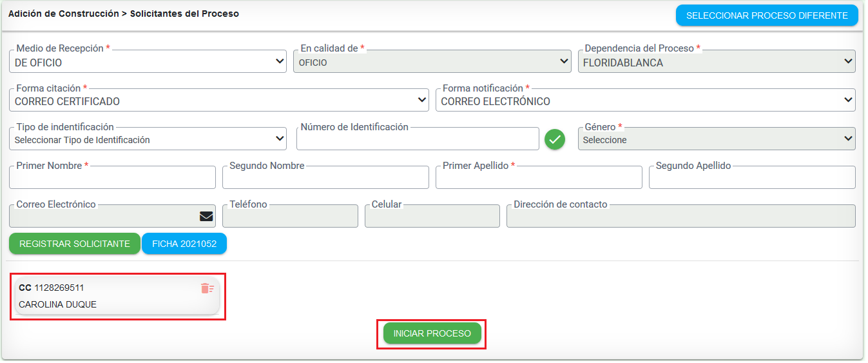Open the Forma notificación dropdown
Viewport: 868px width, 363px height.
(x=646, y=100)
